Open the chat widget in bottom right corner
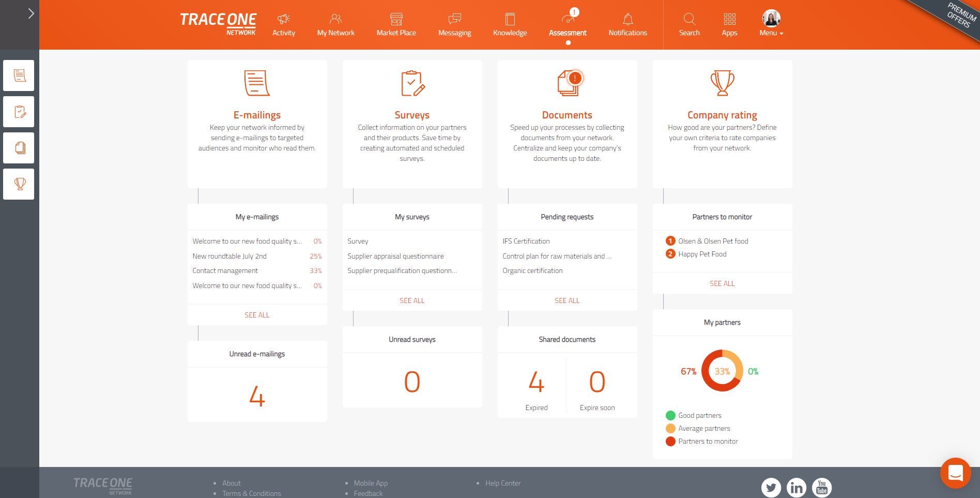Image resolution: width=980 pixels, height=498 pixels. coord(955,473)
